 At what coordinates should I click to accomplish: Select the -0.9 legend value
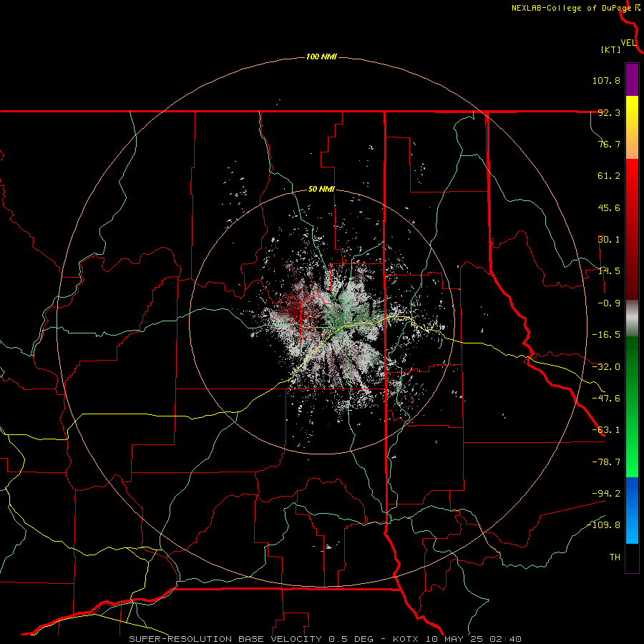click(x=609, y=303)
